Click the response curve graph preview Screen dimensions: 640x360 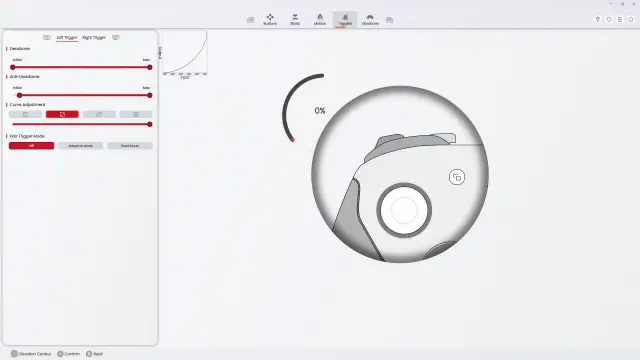[185, 53]
